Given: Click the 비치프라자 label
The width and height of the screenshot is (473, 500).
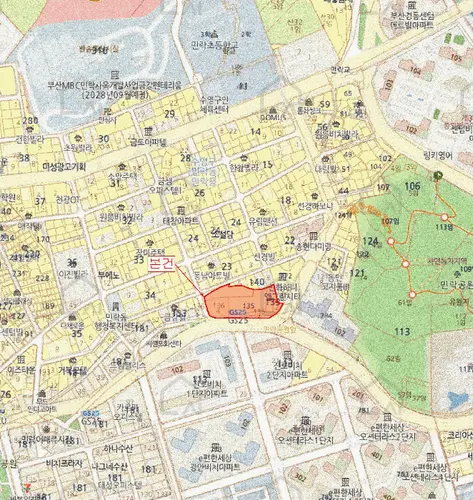Looking at the screenshot, I should [64, 464].
